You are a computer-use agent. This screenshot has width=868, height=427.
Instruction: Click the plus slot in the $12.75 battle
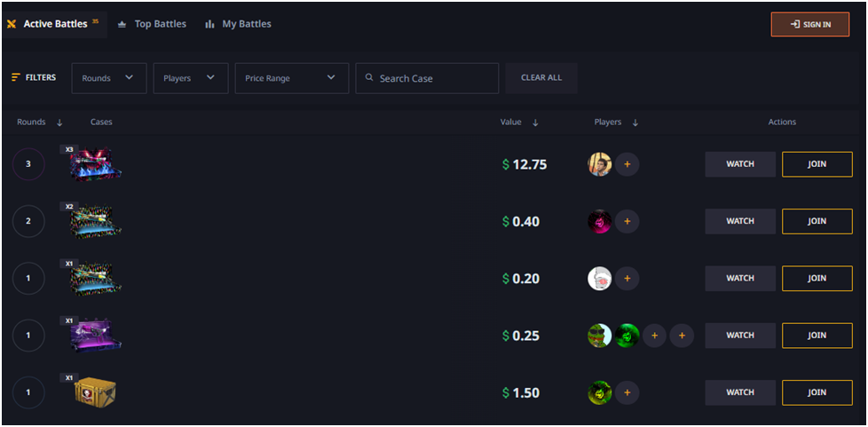(627, 164)
